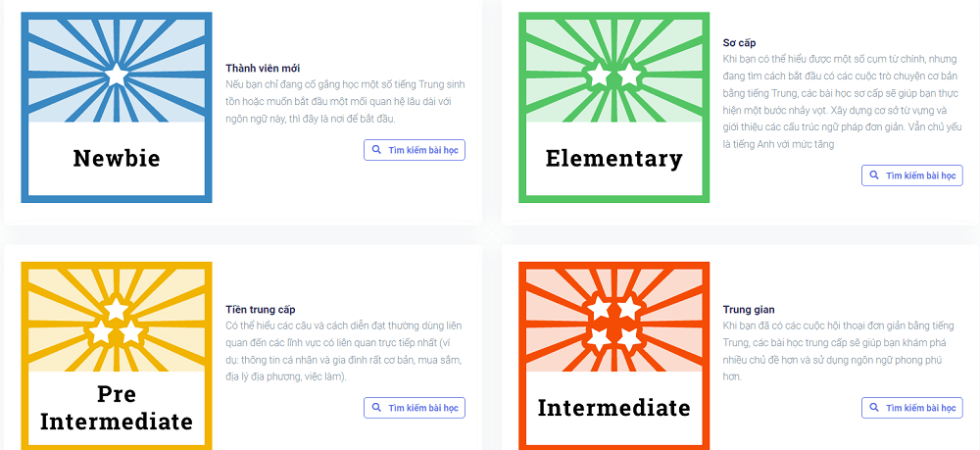
Task: Click the Newbie level badge image
Action: [116, 107]
